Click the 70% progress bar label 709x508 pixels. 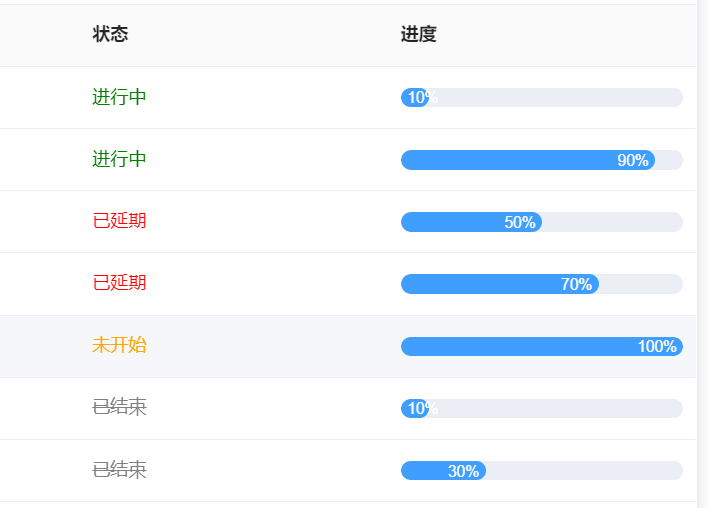pos(576,284)
